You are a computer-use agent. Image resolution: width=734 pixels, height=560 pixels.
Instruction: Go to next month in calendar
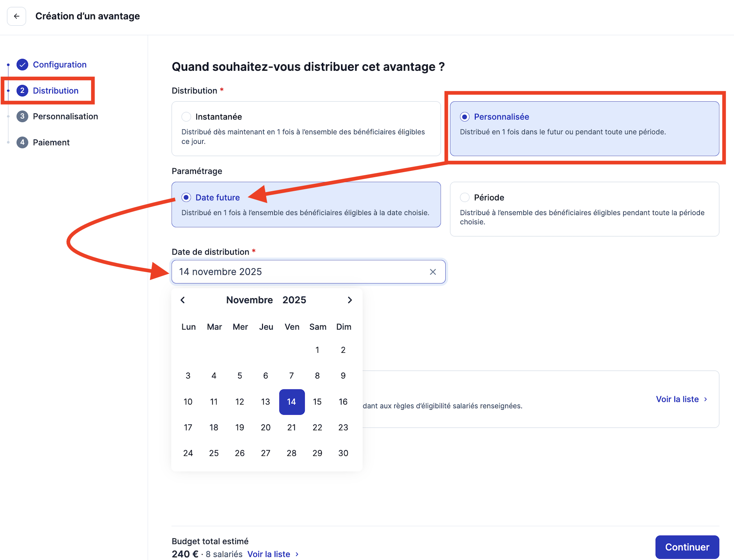pos(349,300)
